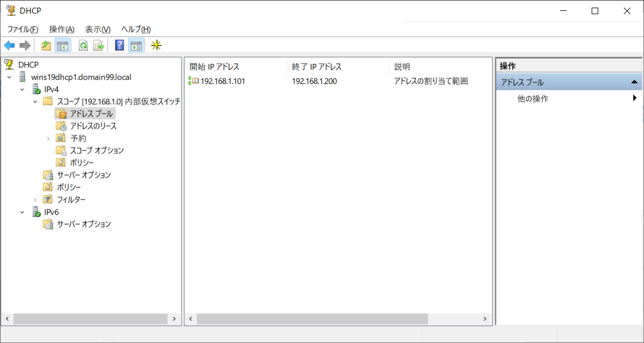Collapse the スコープ [192.168.1.0] node
644x343 pixels.
tap(35, 102)
